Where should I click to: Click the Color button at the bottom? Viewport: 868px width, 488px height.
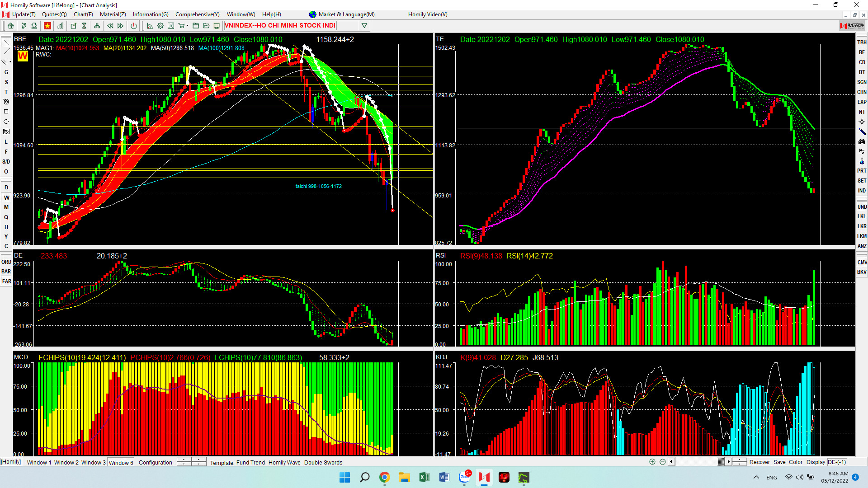[x=795, y=462]
